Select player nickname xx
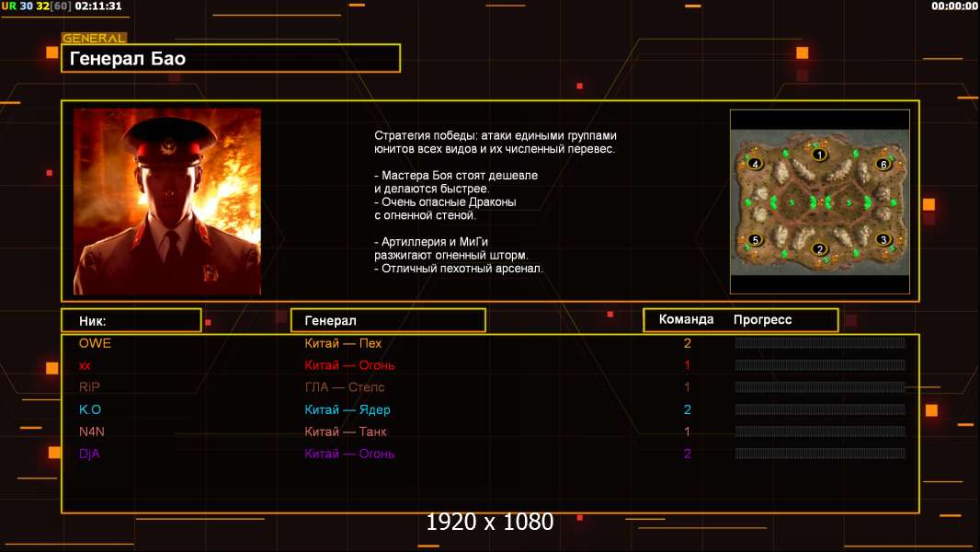 tap(85, 365)
